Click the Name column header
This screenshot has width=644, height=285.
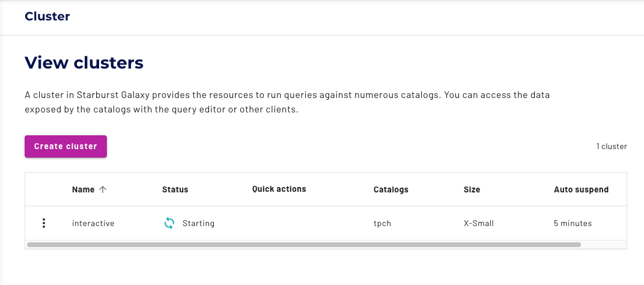[x=83, y=189]
